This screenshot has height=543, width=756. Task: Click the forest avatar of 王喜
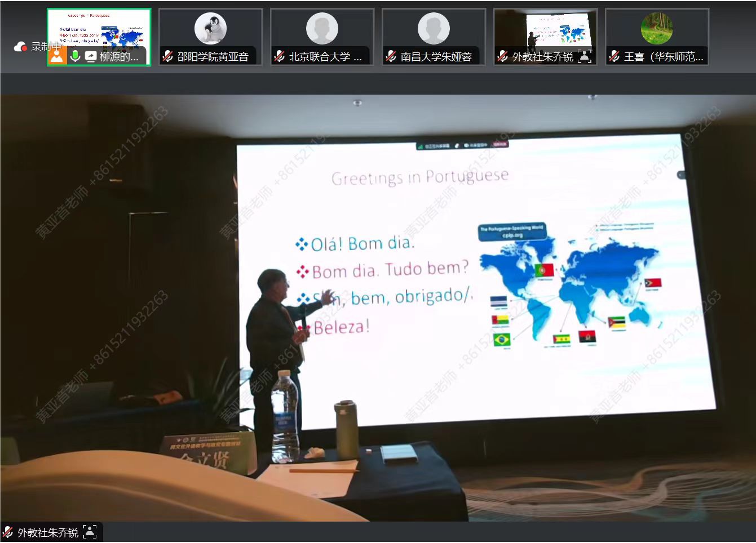(657, 28)
